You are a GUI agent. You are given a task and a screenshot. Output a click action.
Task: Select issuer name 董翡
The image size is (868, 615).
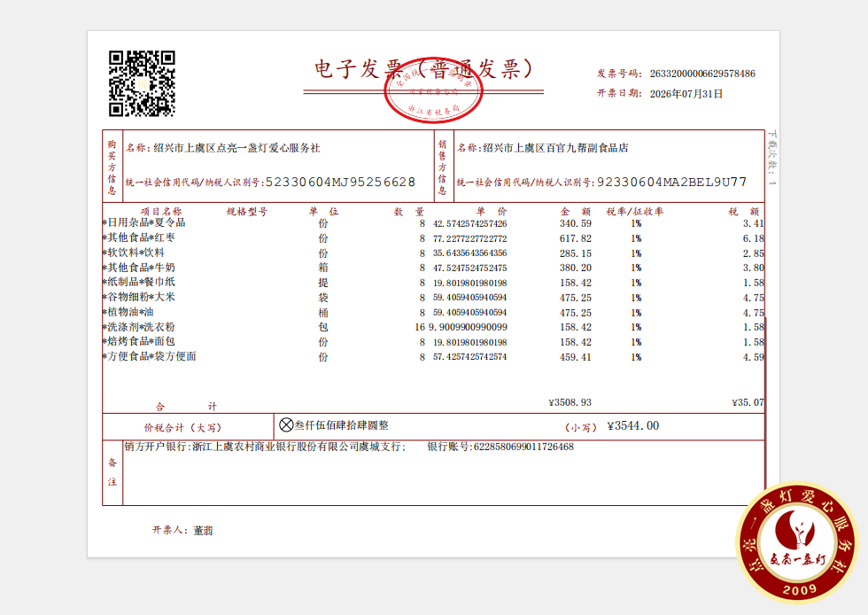click(x=203, y=530)
